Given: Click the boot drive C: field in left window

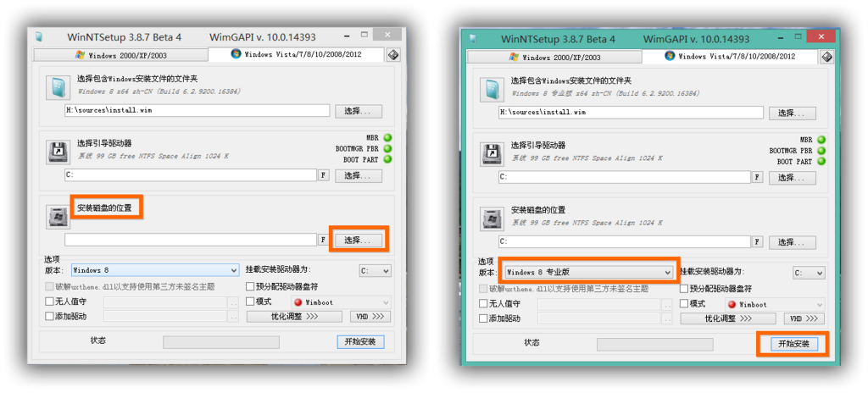Looking at the screenshot, I should [191, 175].
